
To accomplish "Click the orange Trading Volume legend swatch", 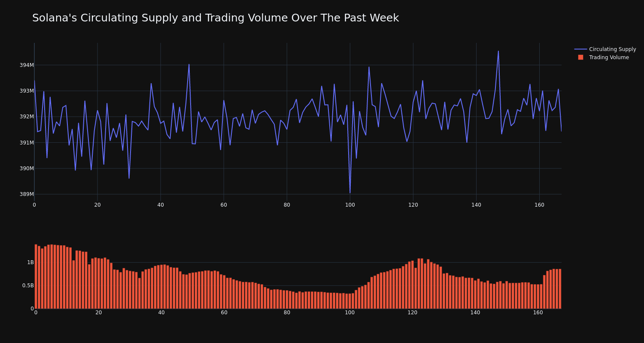I will [580, 57].
